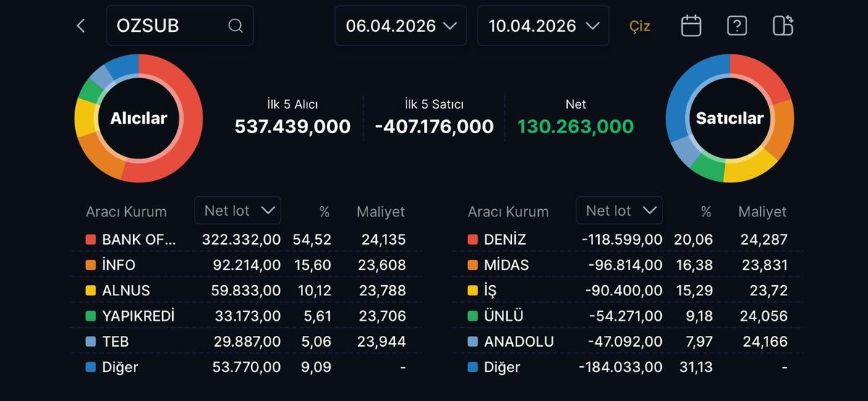Click the Alıcılar donut chart
Screen dimensions: 868x401
pyautogui.click(x=138, y=119)
